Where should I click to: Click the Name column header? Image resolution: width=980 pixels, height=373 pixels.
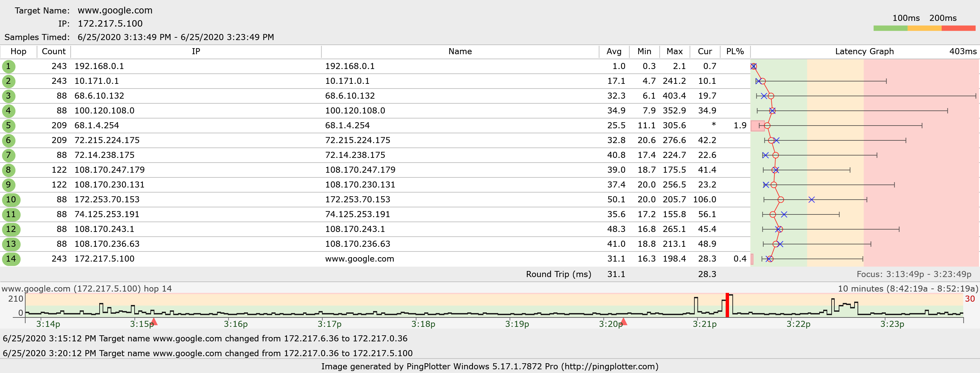460,52
